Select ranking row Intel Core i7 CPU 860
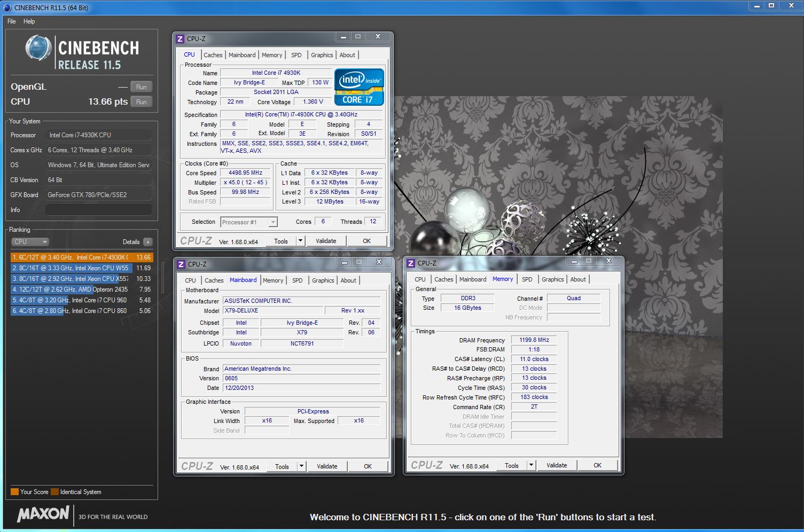 pyautogui.click(x=82, y=311)
